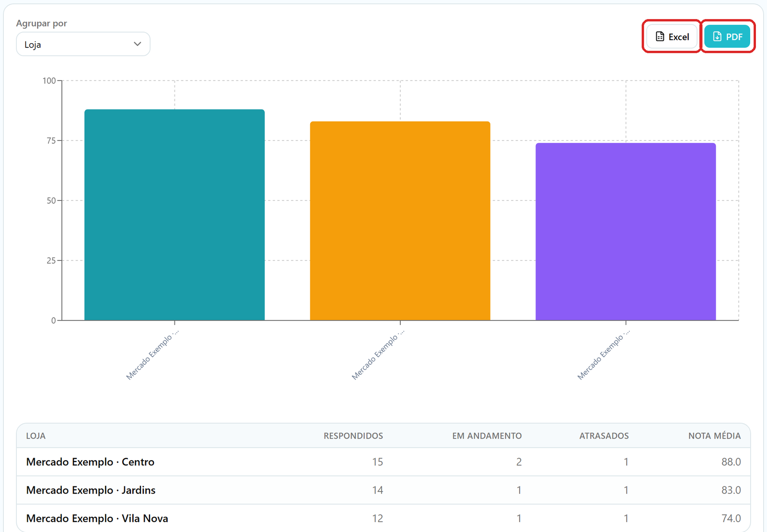Screen dimensions: 767x532
Task: Click the 88.0 average score cell
Action: coord(731,462)
